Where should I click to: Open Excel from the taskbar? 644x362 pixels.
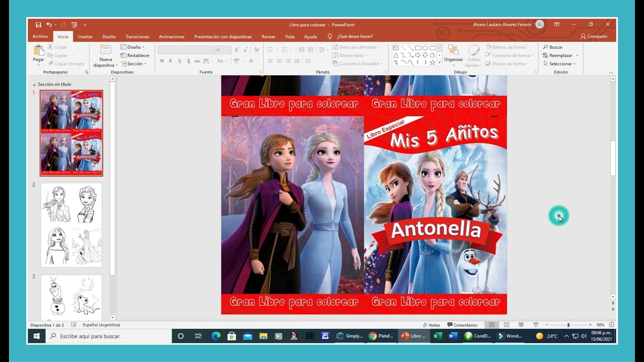click(438, 336)
